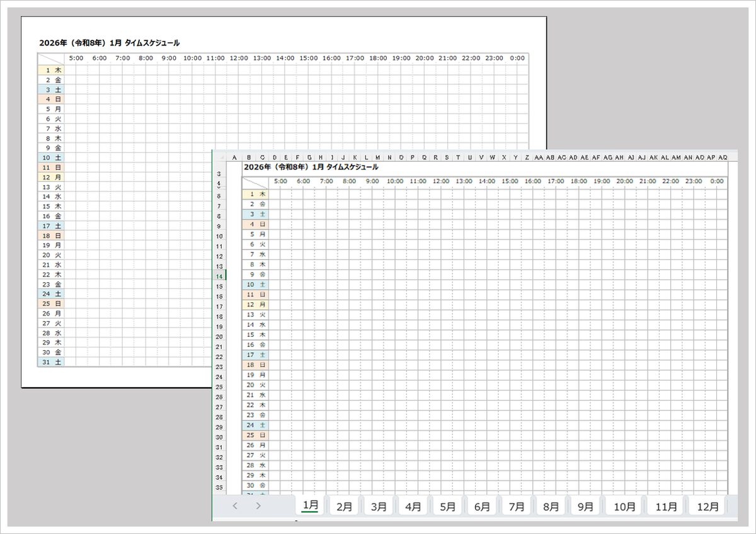Select row 14 header

tap(218, 275)
